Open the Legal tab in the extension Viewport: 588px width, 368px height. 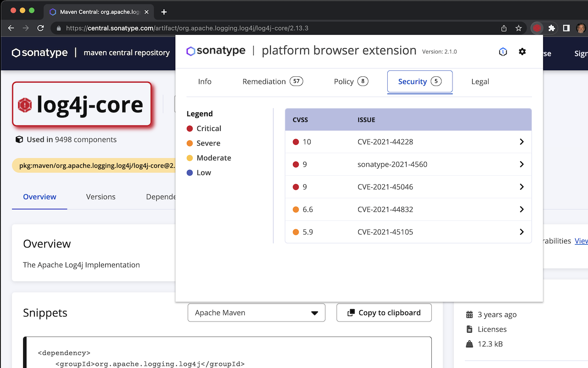point(480,81)
